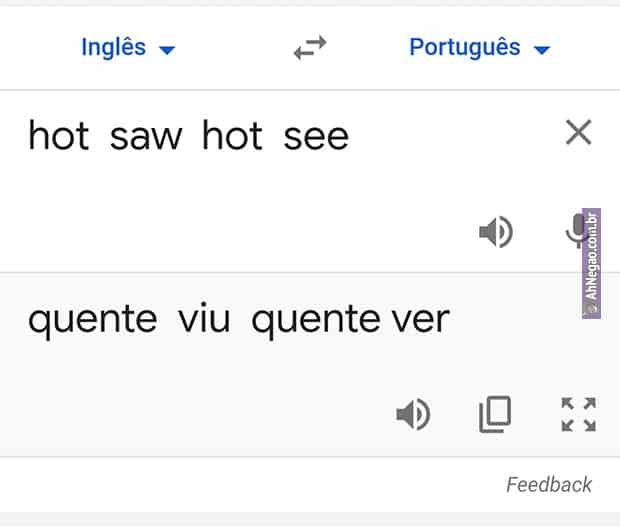Copy the translated text

click(x=495, y=413)
